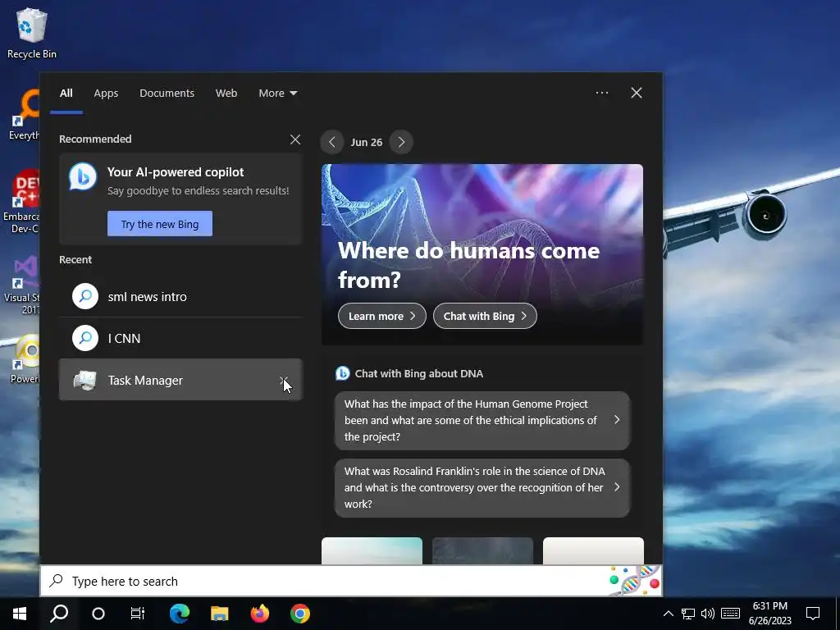This screenshot has height=630, width=840.
Task: Show hidden system tray icons
Action: [x=668, y=614]
